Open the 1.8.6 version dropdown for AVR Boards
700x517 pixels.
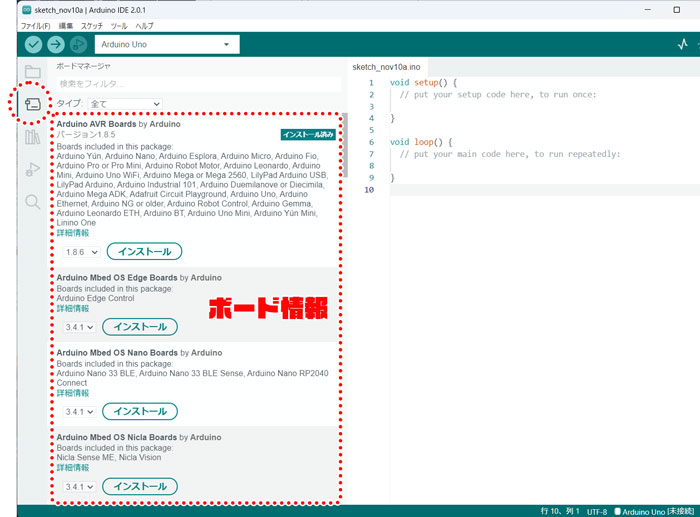coord(82,252)
